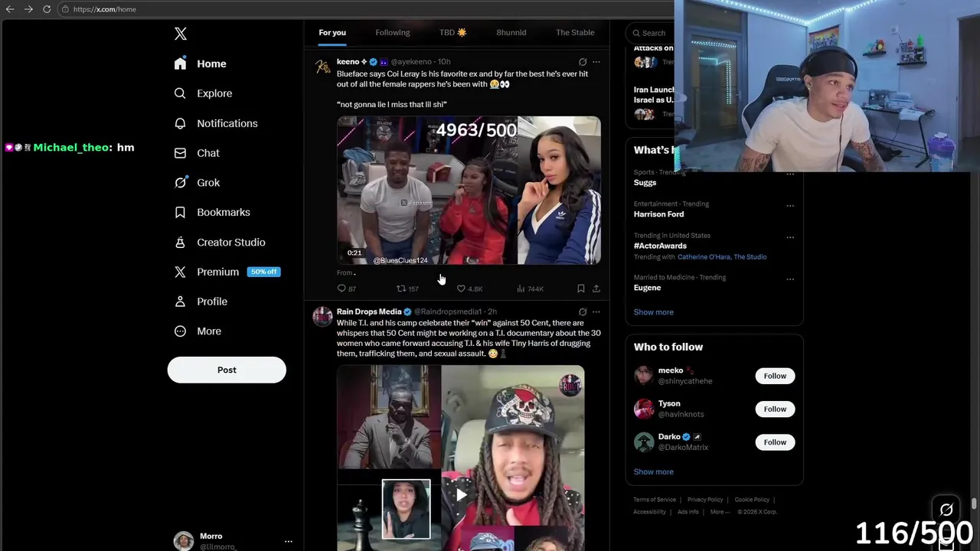Open Bookmarks from sidebar
The image size is (980, 551).
point(212,212)
